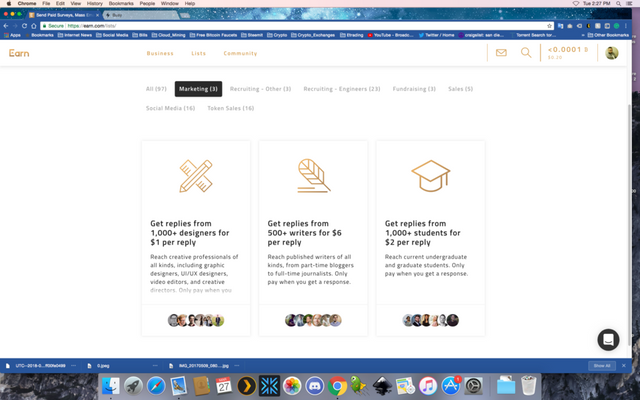Reload the page in Chrome
This screenshot has height=400, width=640.
[x=24, y=26]
